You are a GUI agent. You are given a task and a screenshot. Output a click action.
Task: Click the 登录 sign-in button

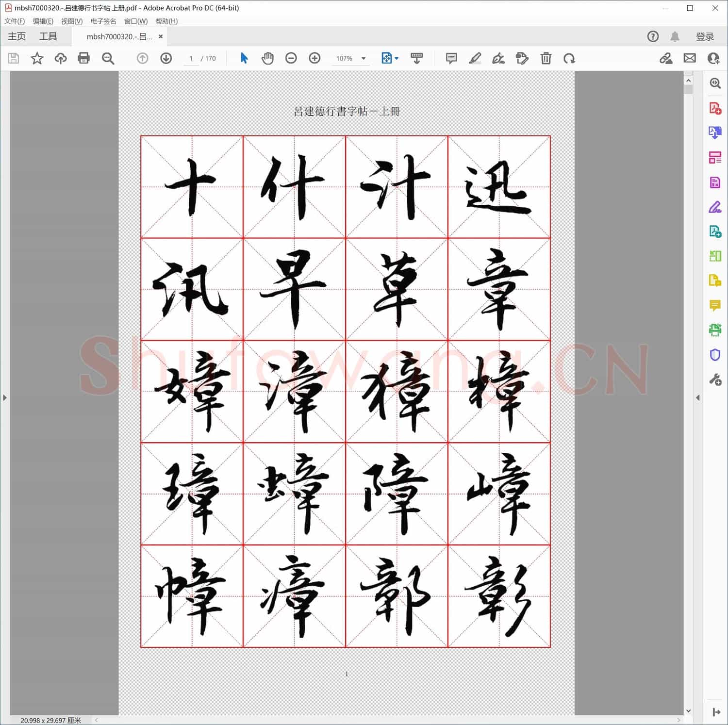coord(704,36)
